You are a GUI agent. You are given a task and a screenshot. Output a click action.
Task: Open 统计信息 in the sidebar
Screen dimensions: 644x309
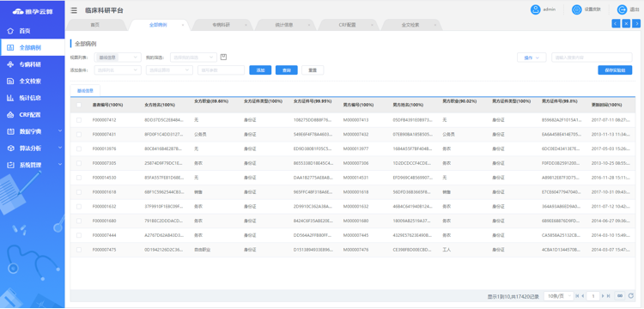pos(33,98)
